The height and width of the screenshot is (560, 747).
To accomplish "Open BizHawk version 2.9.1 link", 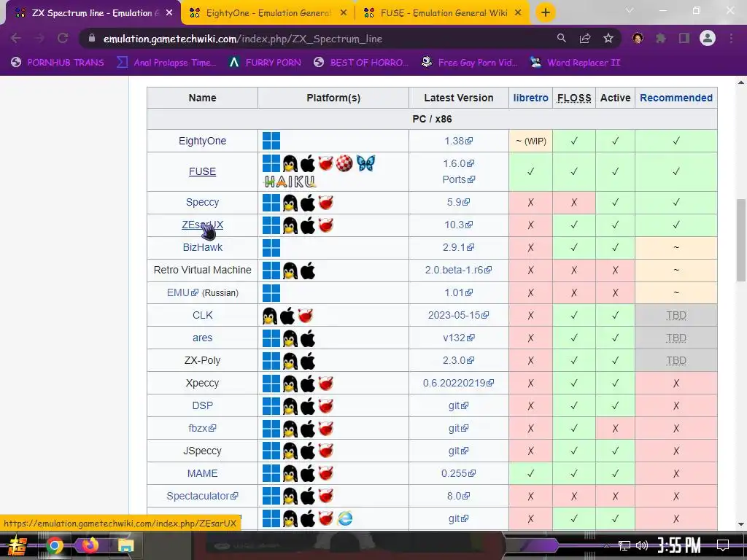I will (458, 247).
